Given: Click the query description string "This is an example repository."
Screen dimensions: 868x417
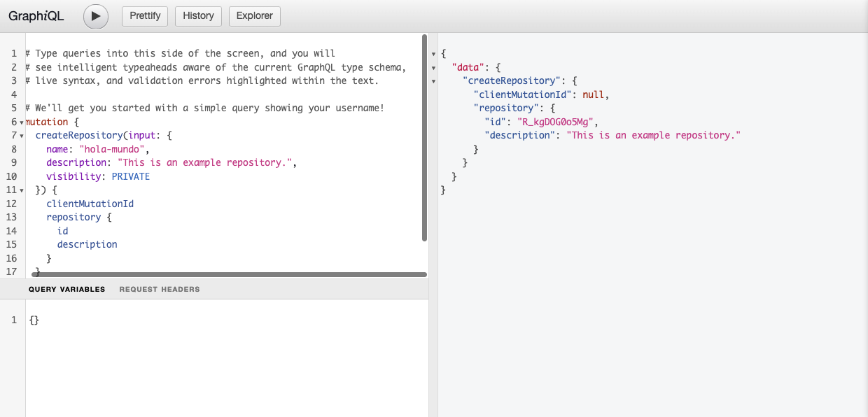Looking at the screenshot, I should tap(204, 162).
